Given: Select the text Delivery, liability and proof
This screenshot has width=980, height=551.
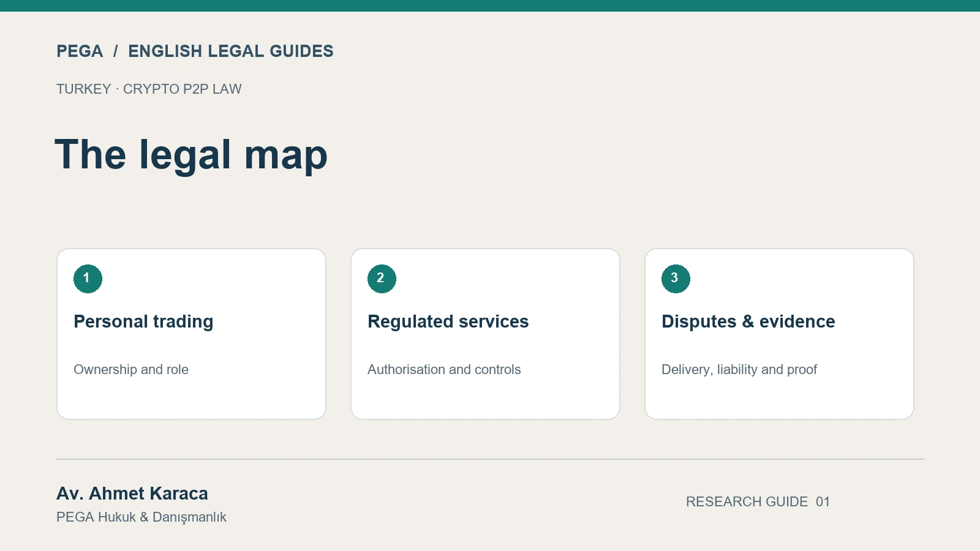Looking at the screenshot, I should click(739, 370).
